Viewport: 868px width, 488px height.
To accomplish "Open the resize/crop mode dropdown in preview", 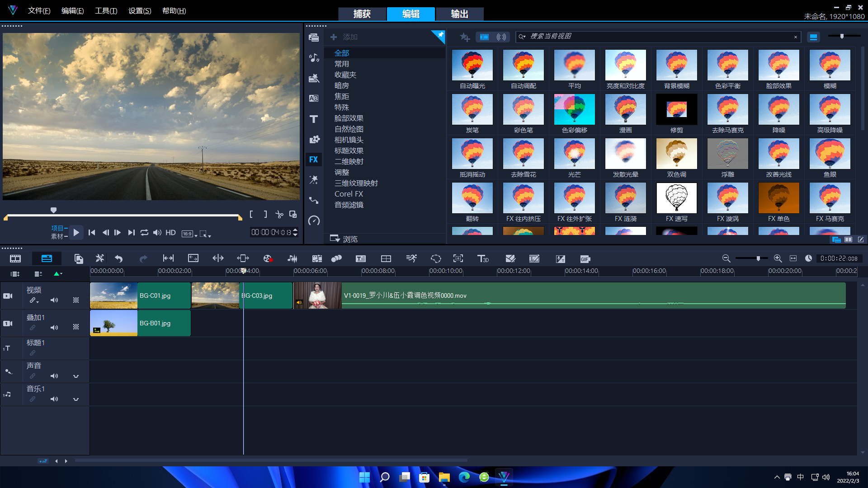I will pos(205,234).
